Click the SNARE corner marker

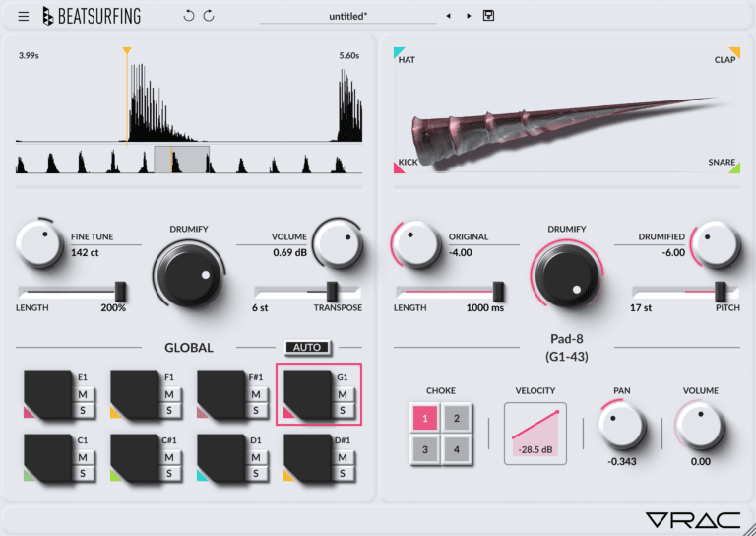pos(734,167)
